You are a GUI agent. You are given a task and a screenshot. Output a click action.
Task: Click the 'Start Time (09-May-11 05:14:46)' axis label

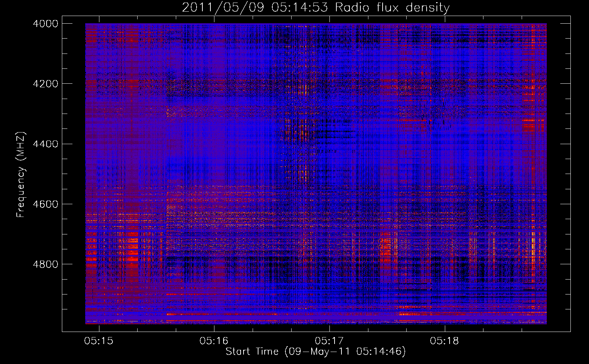point(315,352)
